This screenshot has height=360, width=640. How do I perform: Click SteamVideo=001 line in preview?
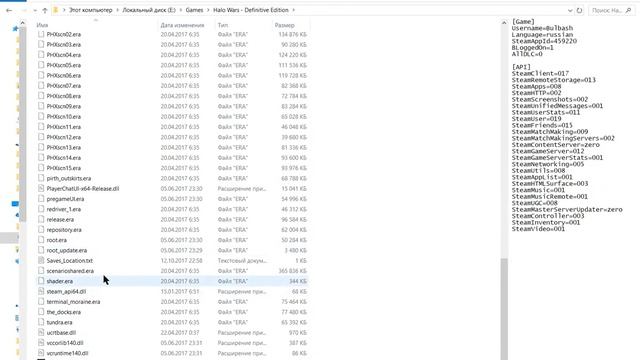(538, 229)
